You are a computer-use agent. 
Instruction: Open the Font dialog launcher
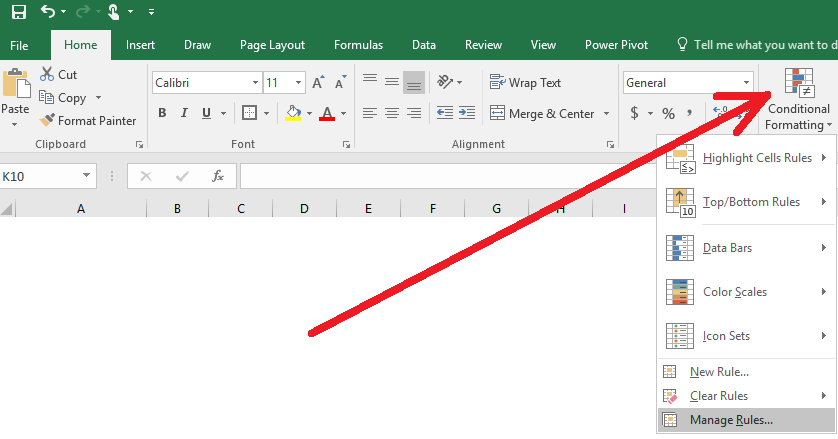[346, 144]
